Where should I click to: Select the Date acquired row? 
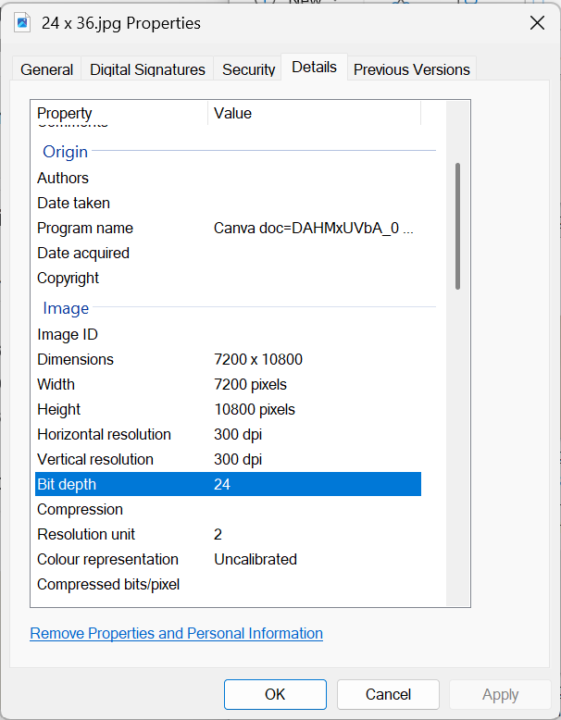click(228, 253)
